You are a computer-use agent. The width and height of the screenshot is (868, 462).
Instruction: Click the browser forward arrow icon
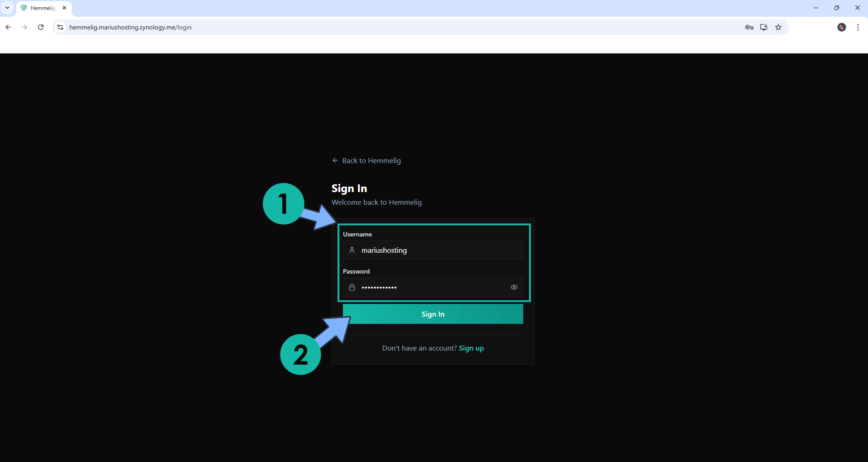tap(24, 27)
